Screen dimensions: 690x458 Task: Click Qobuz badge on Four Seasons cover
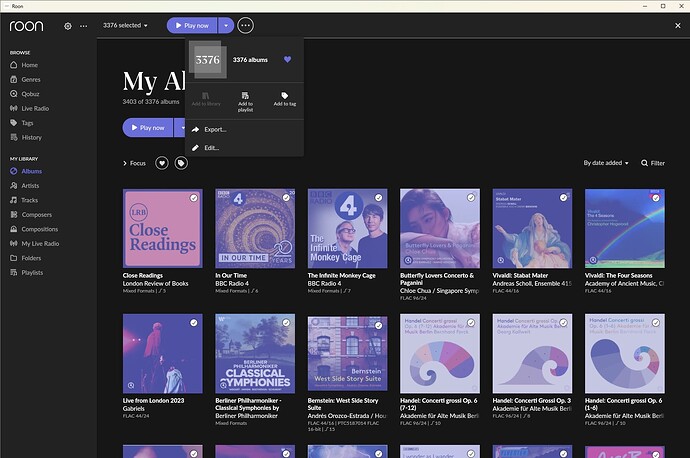[x=593, y=260]
